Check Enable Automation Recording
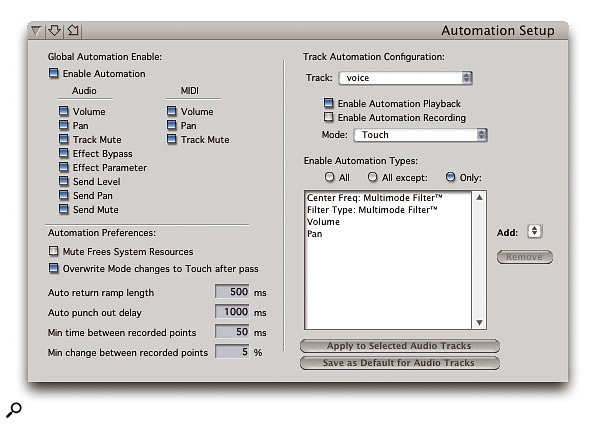602x424 pixels. 328,117
